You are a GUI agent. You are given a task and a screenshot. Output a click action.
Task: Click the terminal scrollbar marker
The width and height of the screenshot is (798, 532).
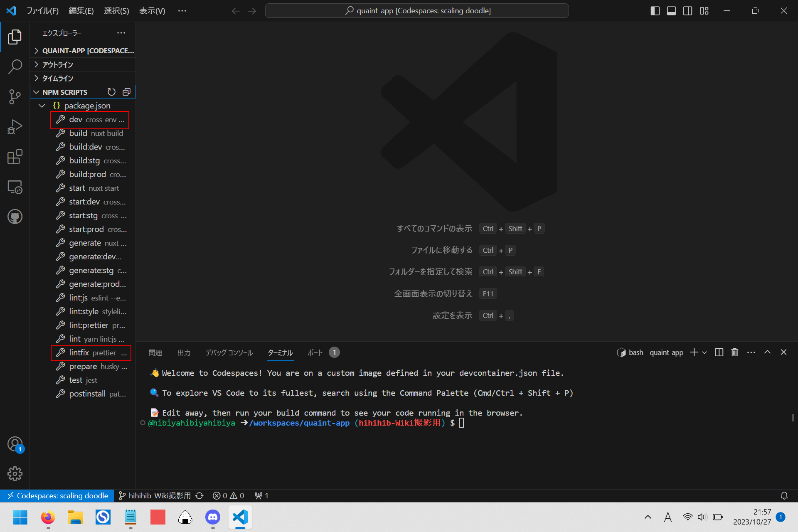pos(793,417)
